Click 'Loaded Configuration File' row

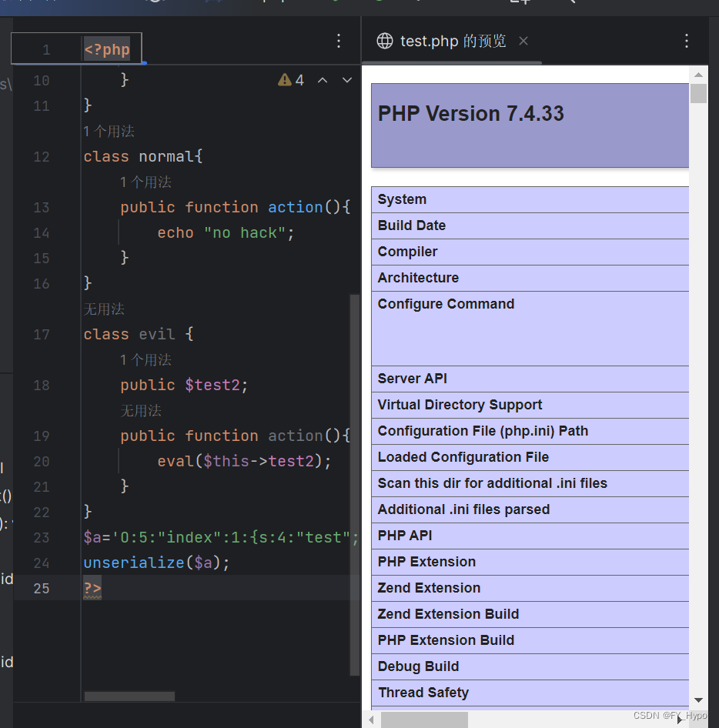(x=530, y=457)
